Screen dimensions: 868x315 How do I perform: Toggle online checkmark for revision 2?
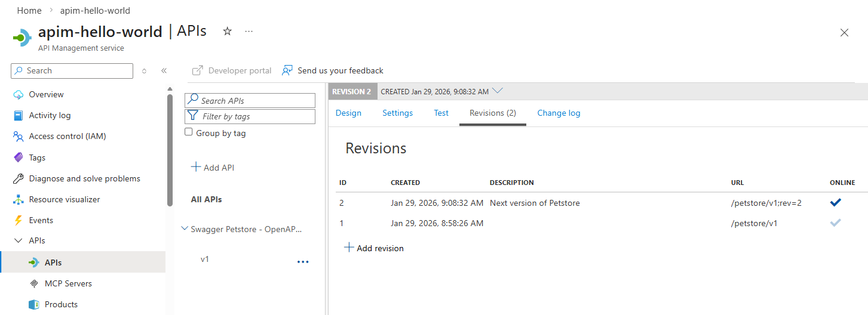point(835,203)
